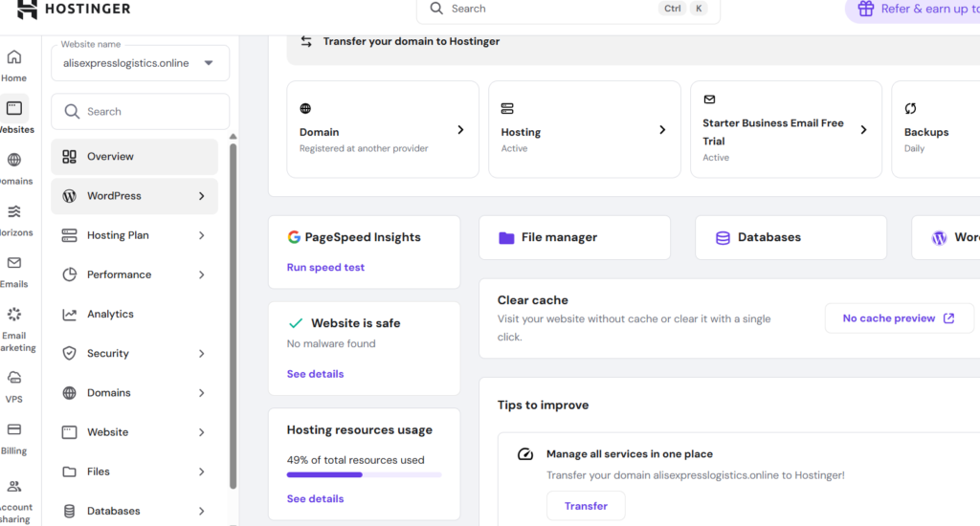Image resolution: width=980 pixels, height=526 pixels.
Task: Open Hosting card arrow
Action: [x=662, y=130]
